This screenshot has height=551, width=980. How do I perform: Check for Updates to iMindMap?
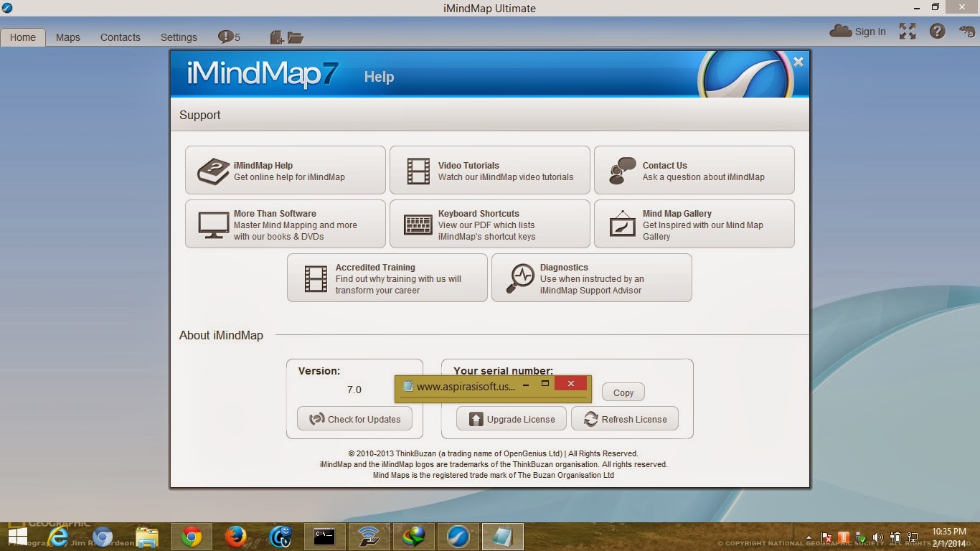[x=354, y=418]
